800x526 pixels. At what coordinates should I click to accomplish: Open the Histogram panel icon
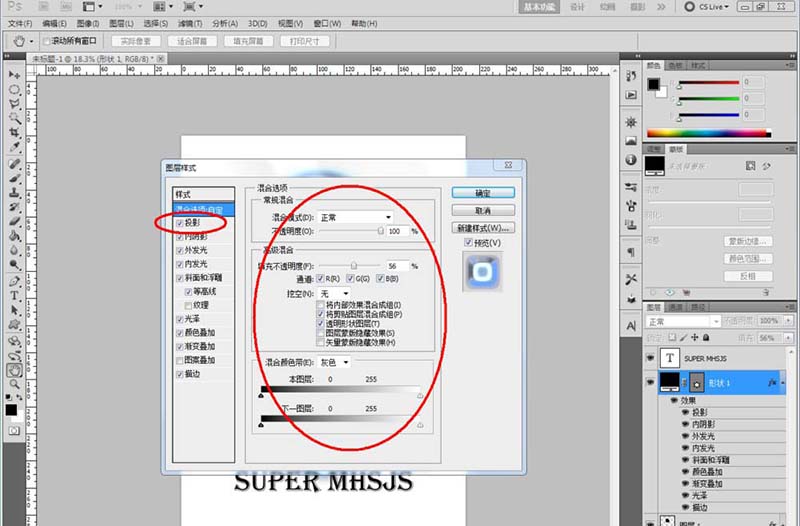coord(631,141)
